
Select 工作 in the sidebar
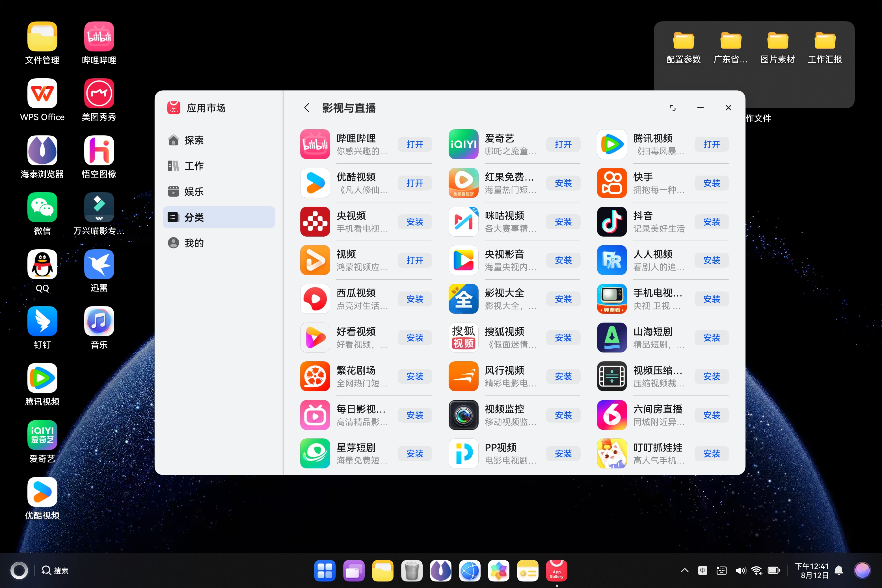point(219,166)
